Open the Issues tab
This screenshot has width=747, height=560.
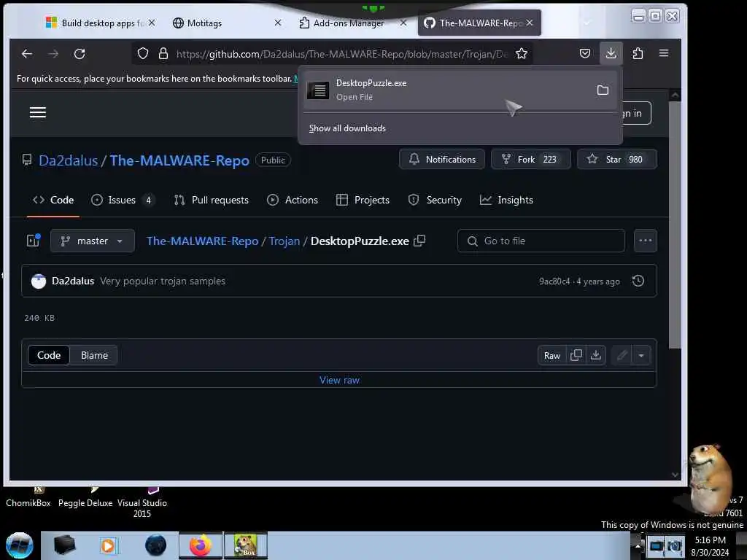123,200
